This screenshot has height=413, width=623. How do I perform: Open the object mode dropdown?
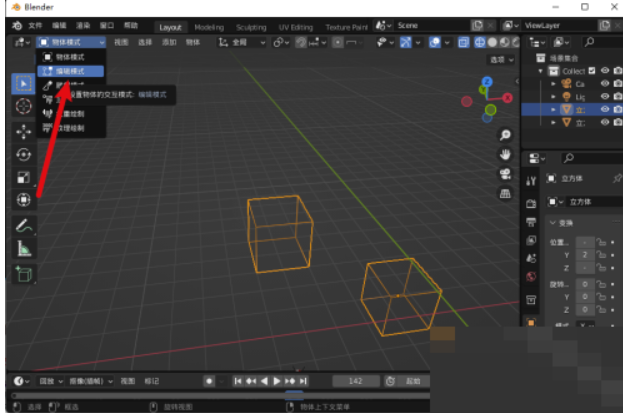pos(72,42)
